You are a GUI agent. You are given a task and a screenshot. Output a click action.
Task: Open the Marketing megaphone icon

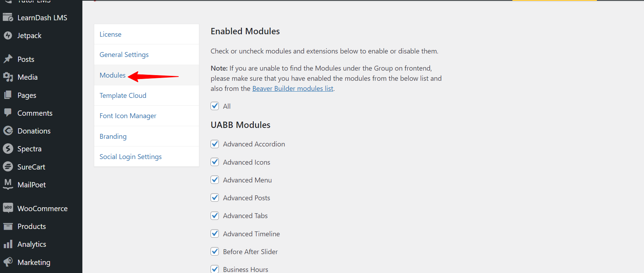point(8,262)
